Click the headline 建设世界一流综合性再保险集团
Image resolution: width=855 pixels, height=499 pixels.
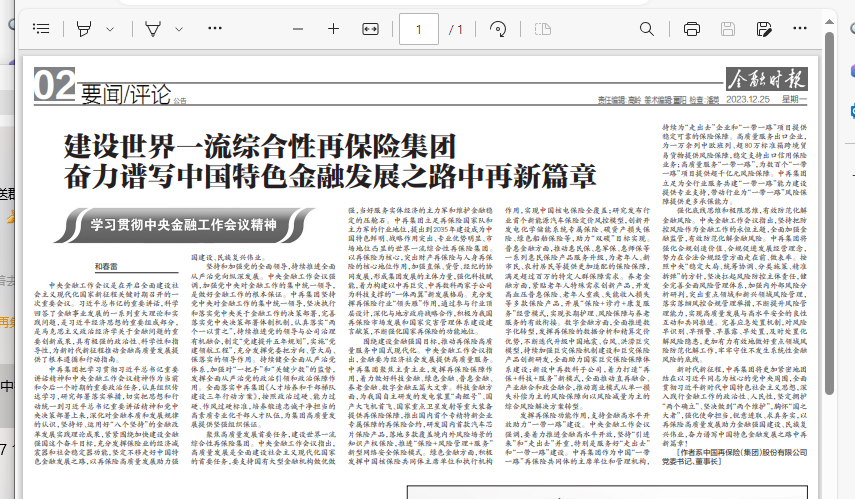[260, 146]
